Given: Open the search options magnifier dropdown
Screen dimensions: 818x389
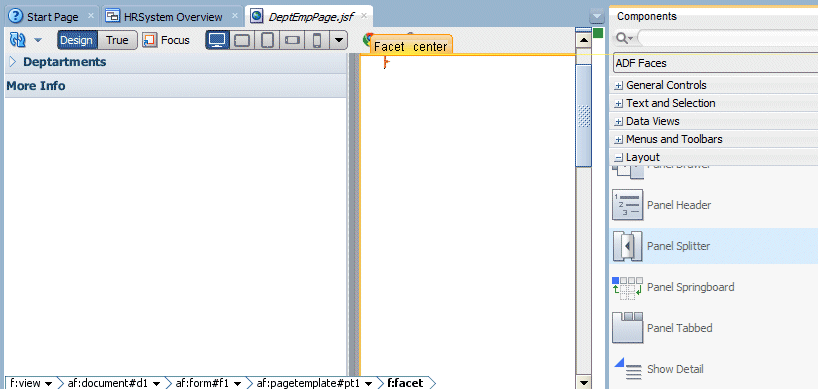Looking at the screenshot, I should click(624, 38).
